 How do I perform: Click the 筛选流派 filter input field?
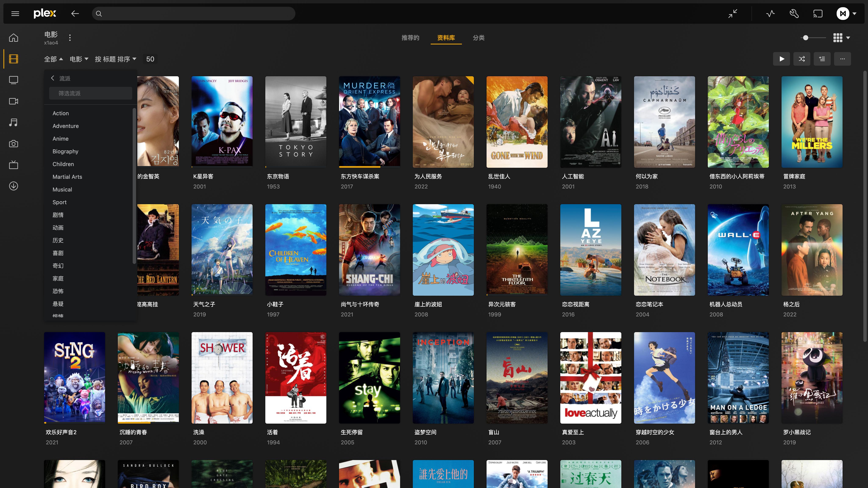90,93
